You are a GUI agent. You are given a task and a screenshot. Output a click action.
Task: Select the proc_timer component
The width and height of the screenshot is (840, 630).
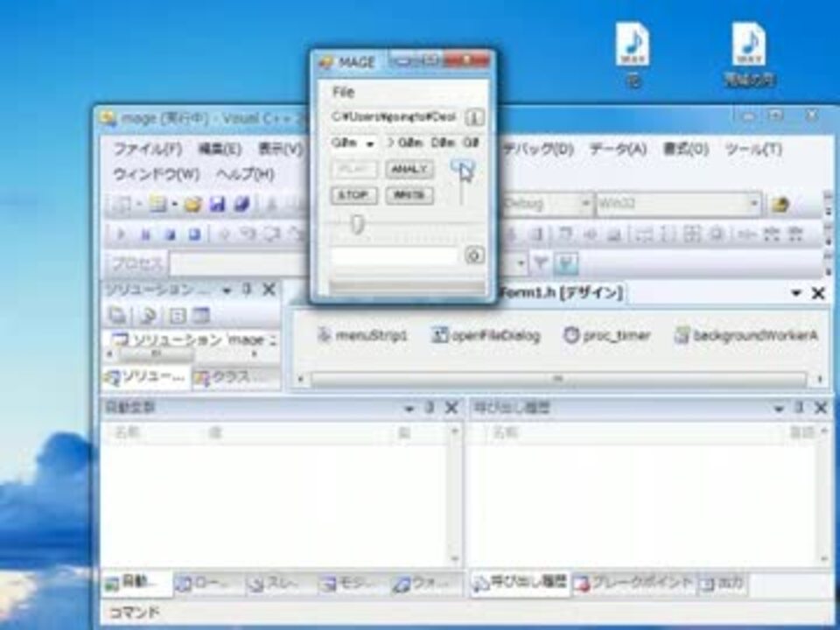tap(607, 335)
